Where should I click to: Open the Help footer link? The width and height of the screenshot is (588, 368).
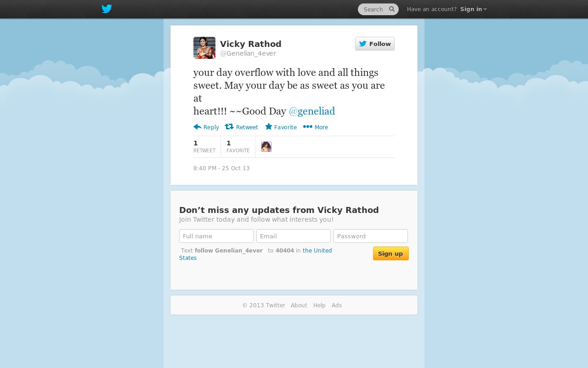pyautogui.click(x=319, y=305)
